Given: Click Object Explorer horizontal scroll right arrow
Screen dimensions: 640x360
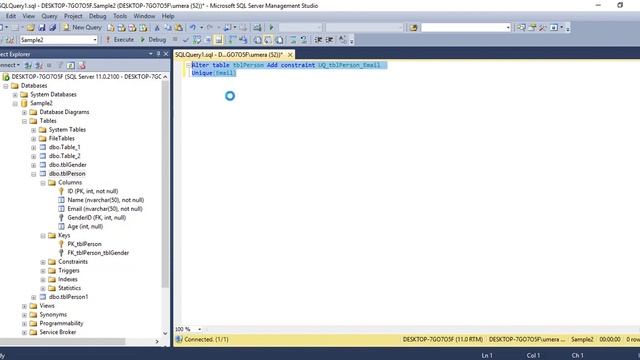Looking at the screenshot, I should [157, 341].
